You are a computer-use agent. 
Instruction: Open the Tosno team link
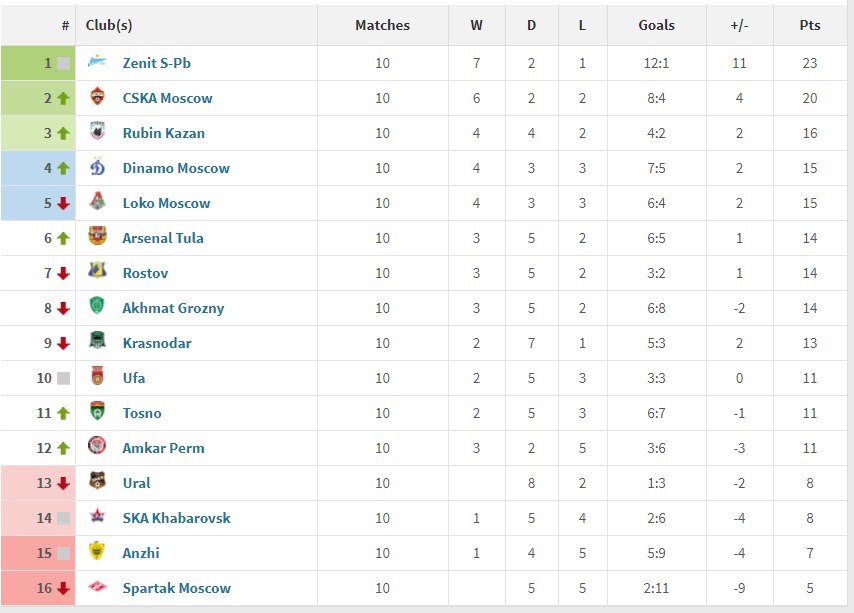tap(142, 413)
